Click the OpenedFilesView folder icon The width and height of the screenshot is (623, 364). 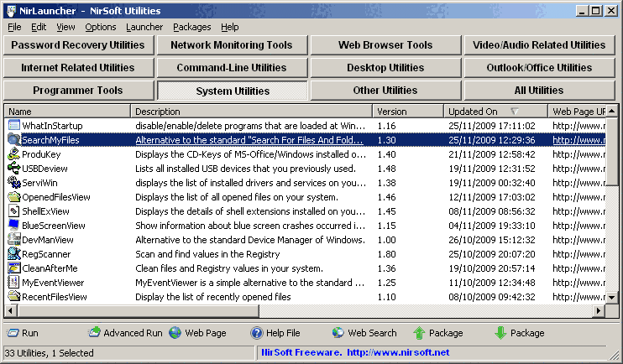(14, 197)
